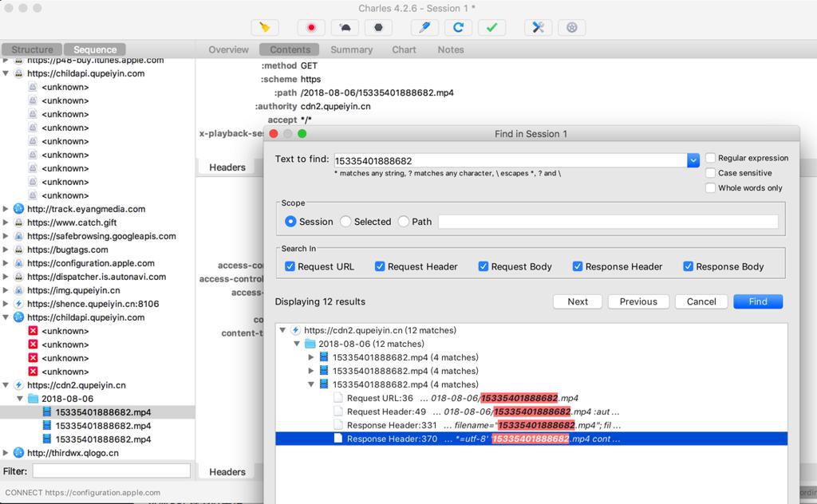Click the Cancel button
This screenshot has width=817, height=504.
click(x=701, y=301)
